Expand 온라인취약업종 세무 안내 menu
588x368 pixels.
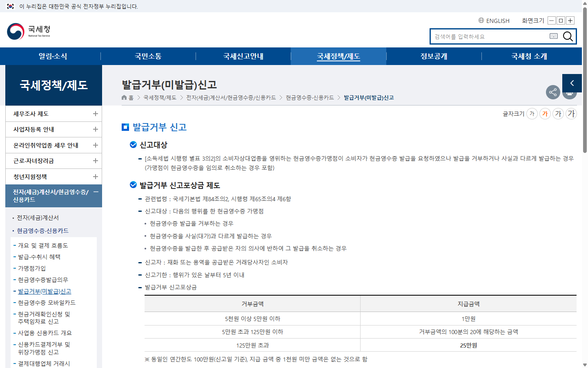click(53, 145)
